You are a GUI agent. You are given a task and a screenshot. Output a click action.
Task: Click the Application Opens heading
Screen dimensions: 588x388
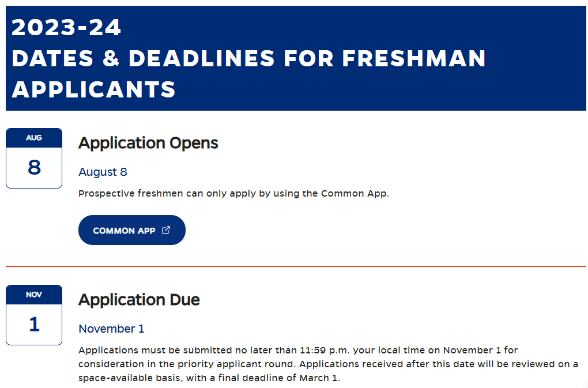148,143
